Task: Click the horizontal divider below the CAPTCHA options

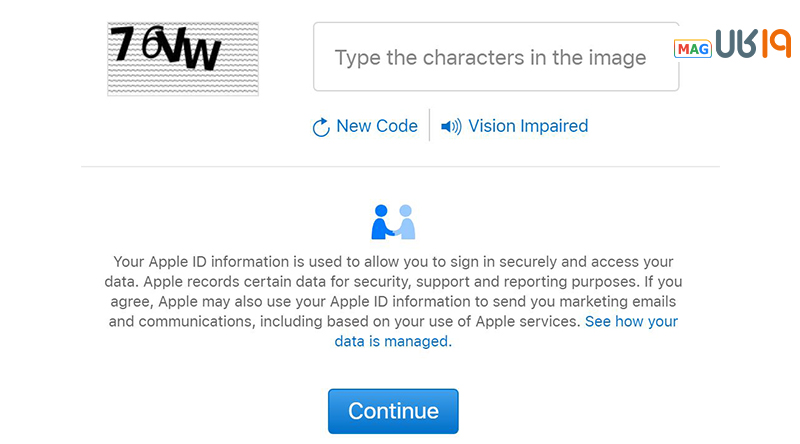Action: [x=400, y=166]
